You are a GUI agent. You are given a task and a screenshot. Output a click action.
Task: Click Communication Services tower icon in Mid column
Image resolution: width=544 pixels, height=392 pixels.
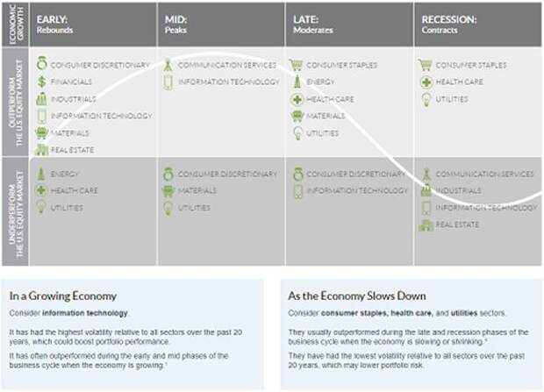168,65
